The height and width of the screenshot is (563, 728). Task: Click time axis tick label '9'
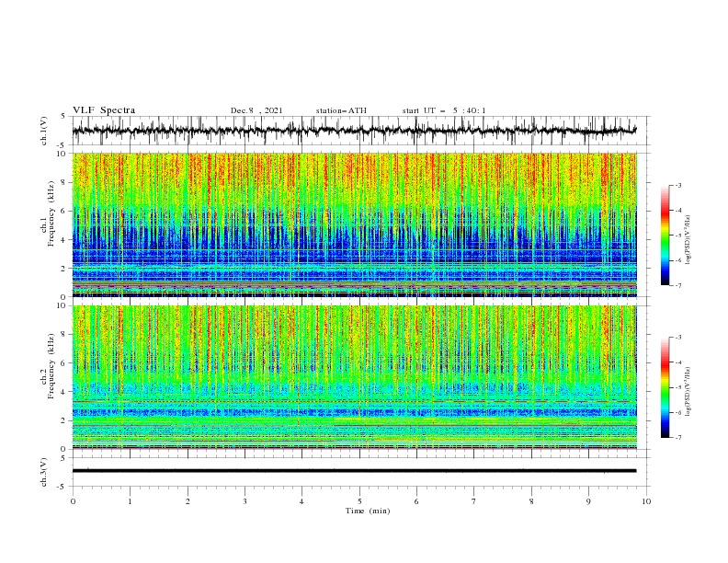pyautogui.click(x=588, y=501)
